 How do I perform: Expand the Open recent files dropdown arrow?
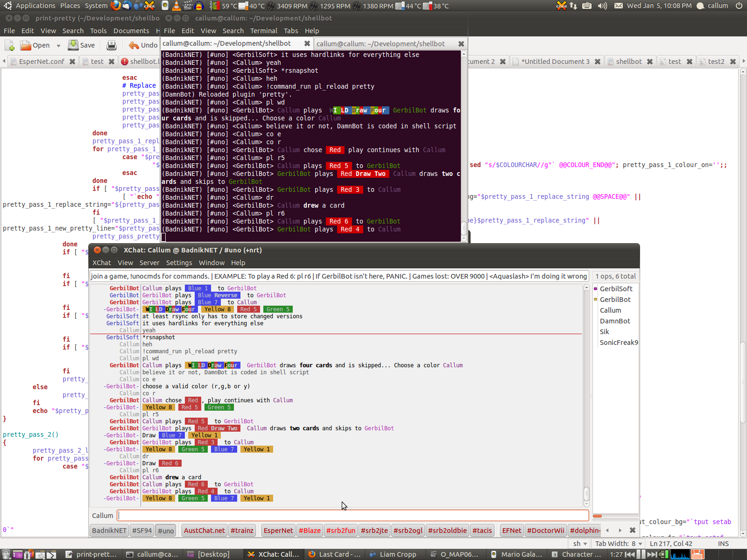(58, 46)
